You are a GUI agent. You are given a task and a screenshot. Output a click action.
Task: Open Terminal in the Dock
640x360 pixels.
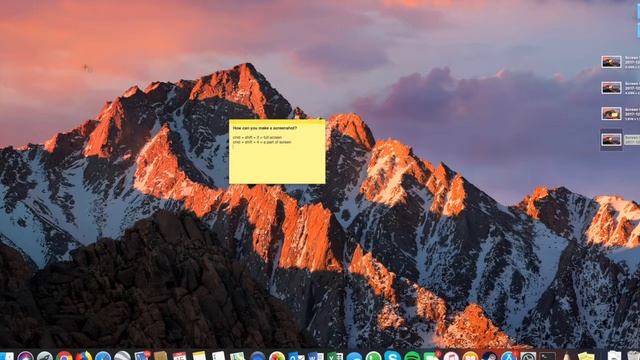(x=547, y=356)
